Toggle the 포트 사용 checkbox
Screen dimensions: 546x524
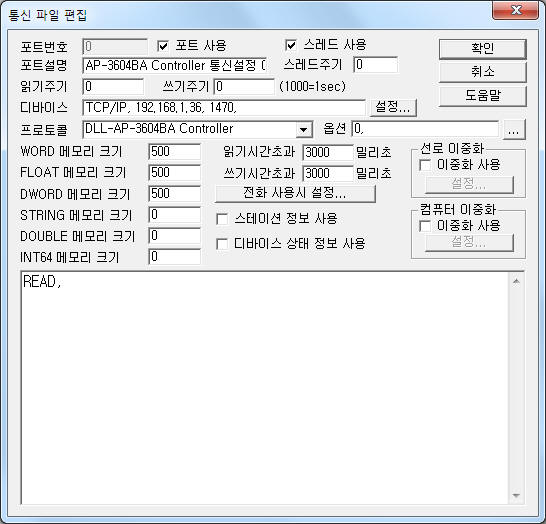pos(163,46)
